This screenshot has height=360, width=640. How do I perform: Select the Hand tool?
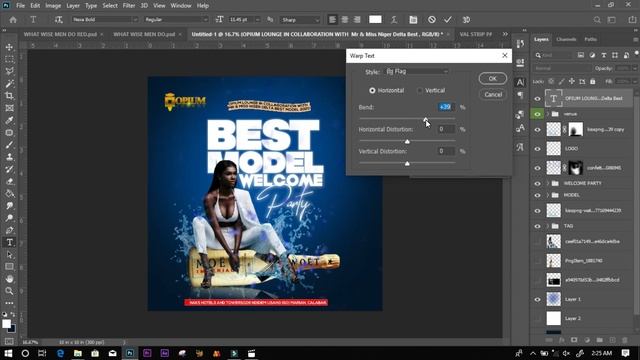pyautogui.click(x=9, y=279)
